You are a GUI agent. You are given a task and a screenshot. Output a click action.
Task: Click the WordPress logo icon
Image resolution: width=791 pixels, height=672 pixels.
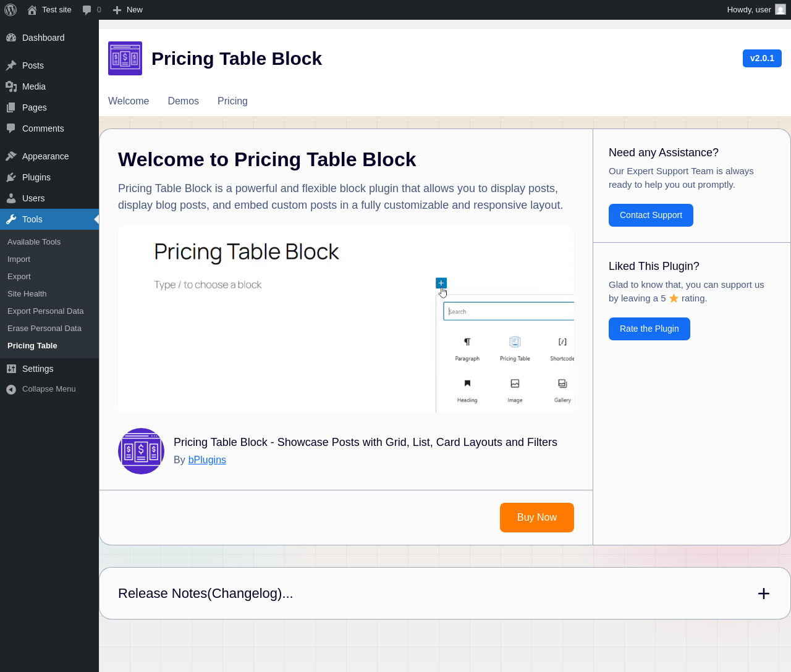point(11,10)
